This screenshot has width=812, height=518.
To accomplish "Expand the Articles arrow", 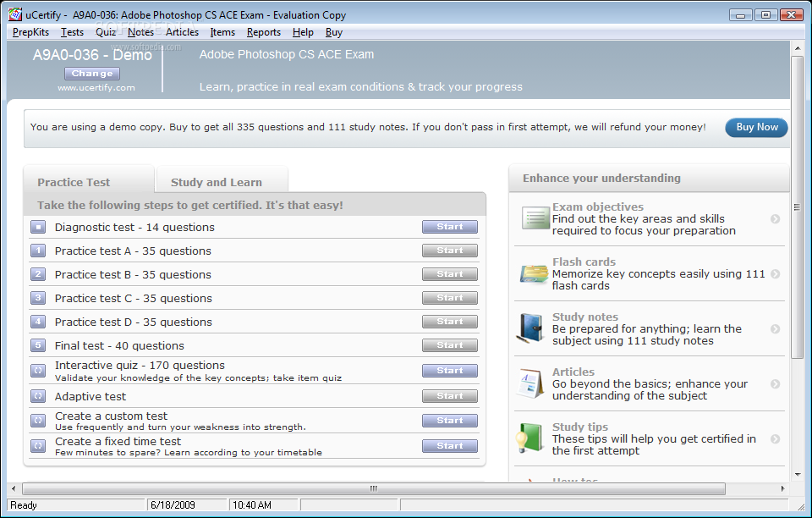I will tap(776, 383).
